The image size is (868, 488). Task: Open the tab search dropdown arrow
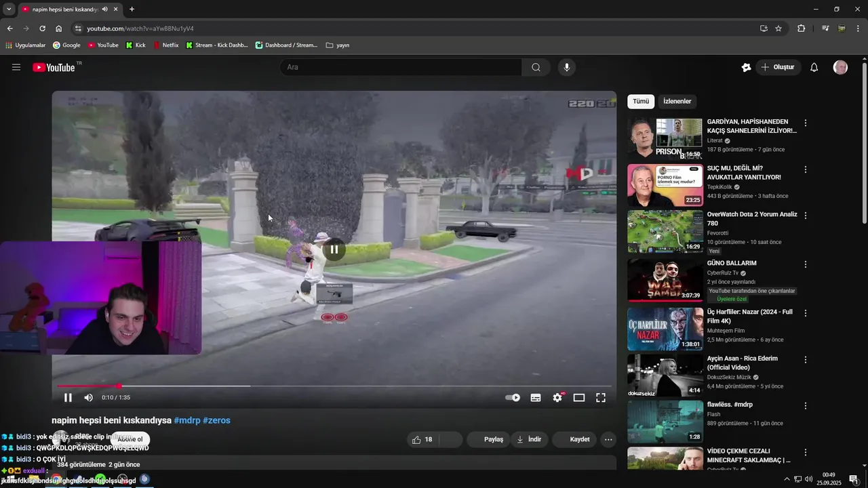[9, 9]
